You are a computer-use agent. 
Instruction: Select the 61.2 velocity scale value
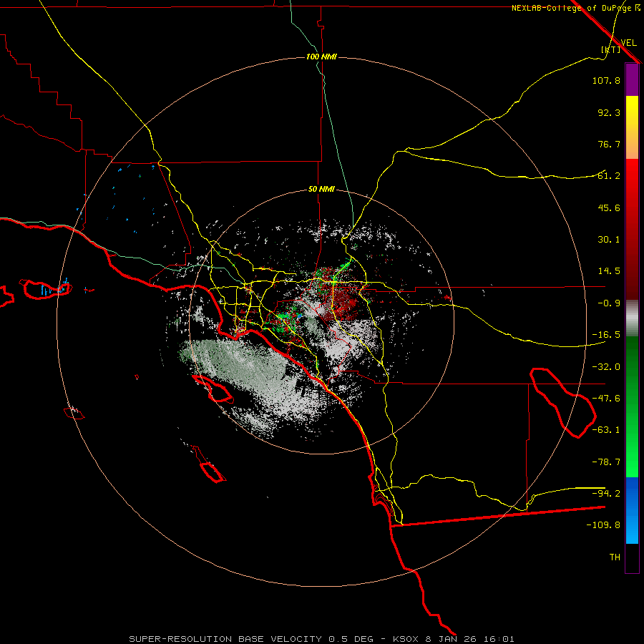609,176
